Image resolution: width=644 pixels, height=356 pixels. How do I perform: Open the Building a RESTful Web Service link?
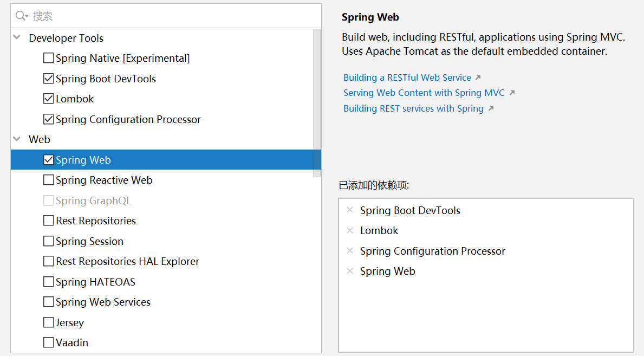pyautogui.click(x=407, y=77)
